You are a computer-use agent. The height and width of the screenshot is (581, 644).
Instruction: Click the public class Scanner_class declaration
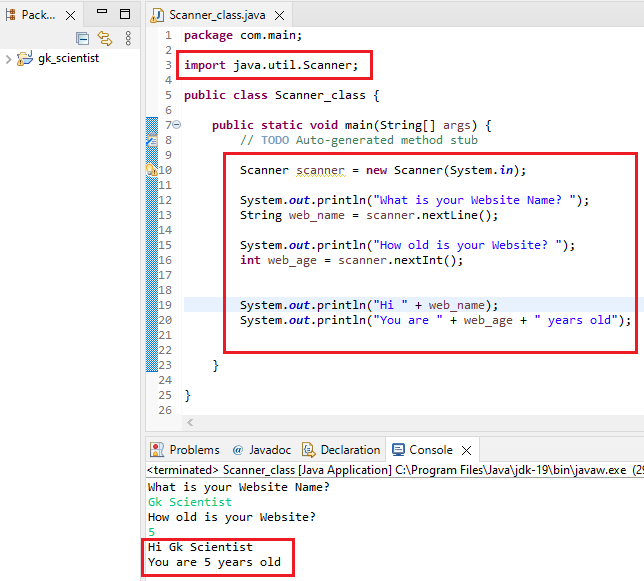pos(282,95)
